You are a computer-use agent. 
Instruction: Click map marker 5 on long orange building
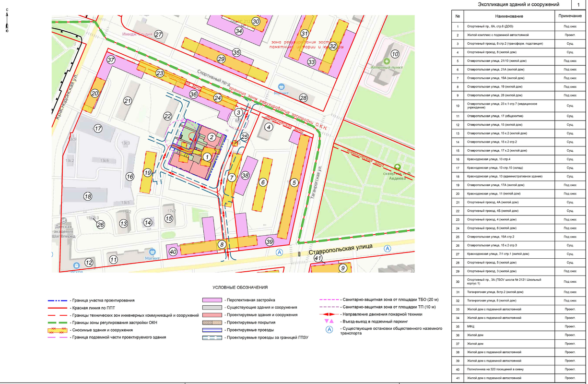point(294,182)
